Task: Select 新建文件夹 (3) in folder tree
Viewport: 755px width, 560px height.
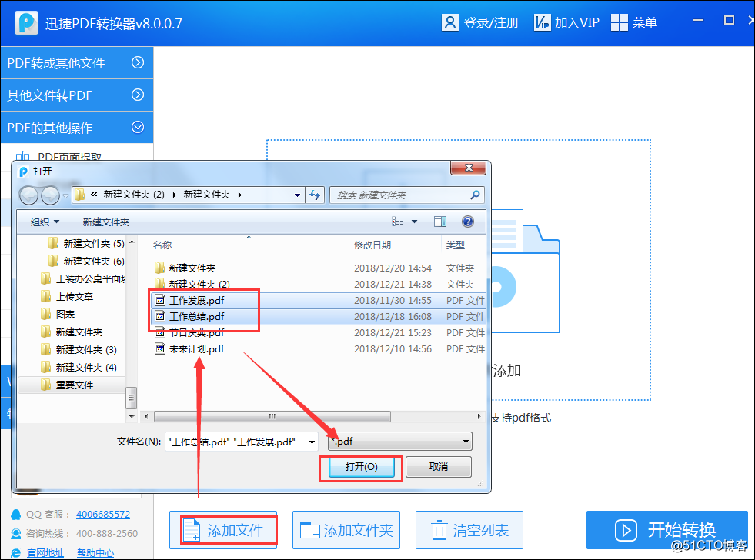Action: (79, 350)
